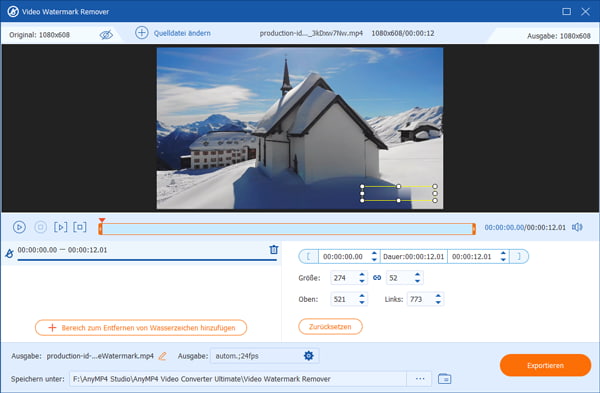Open the output folder icon
Viewport: 600px width, 393px height.
444,379
